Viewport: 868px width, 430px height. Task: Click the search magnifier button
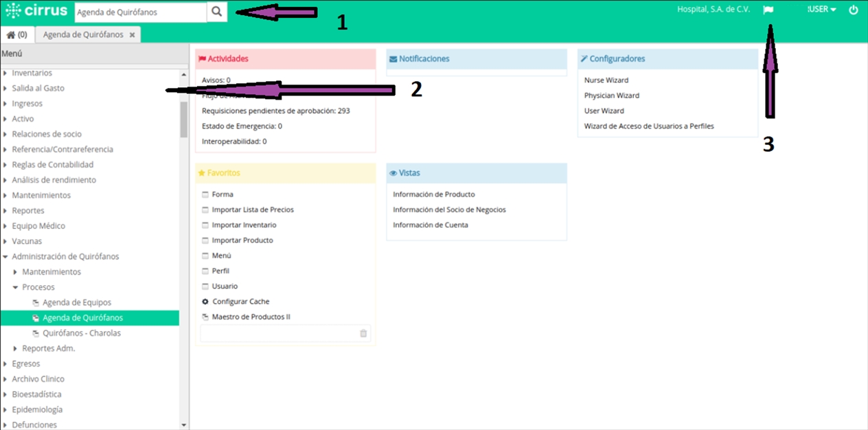click(217, 12)
